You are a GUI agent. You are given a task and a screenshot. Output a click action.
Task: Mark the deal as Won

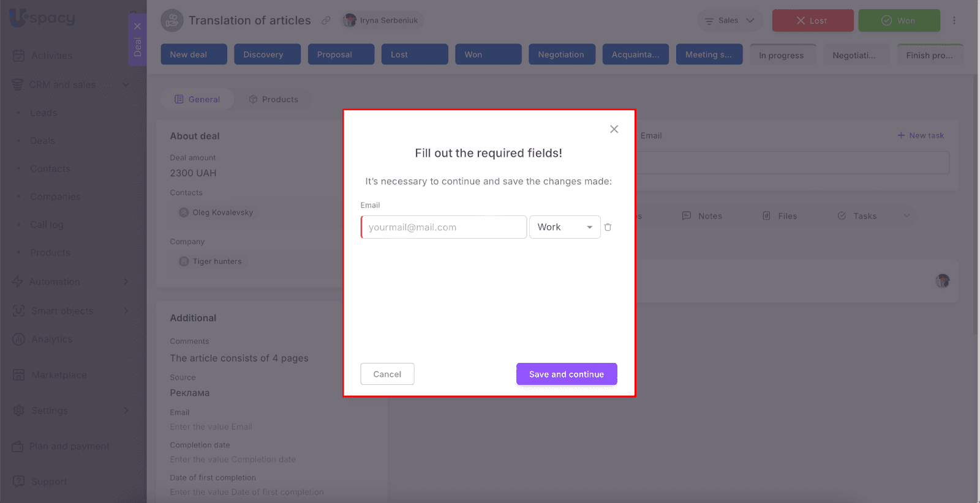pyautogui.click(x=899, y=20)
